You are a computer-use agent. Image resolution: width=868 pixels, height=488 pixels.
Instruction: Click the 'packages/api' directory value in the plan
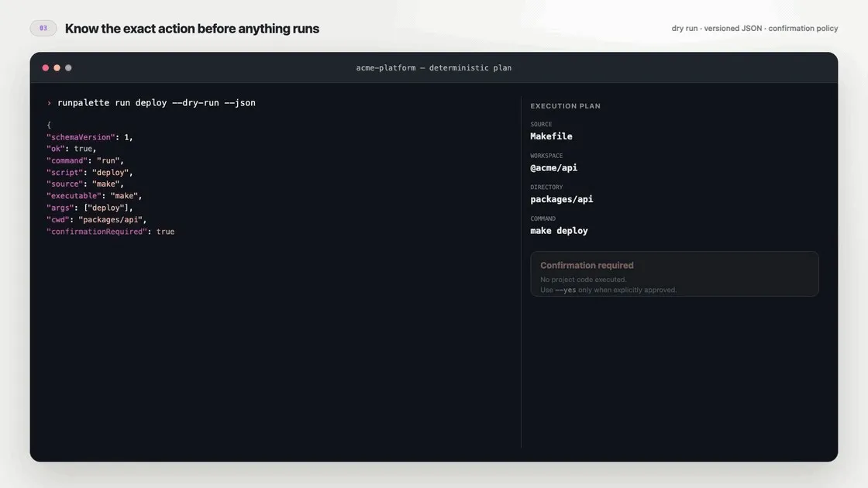561,199
